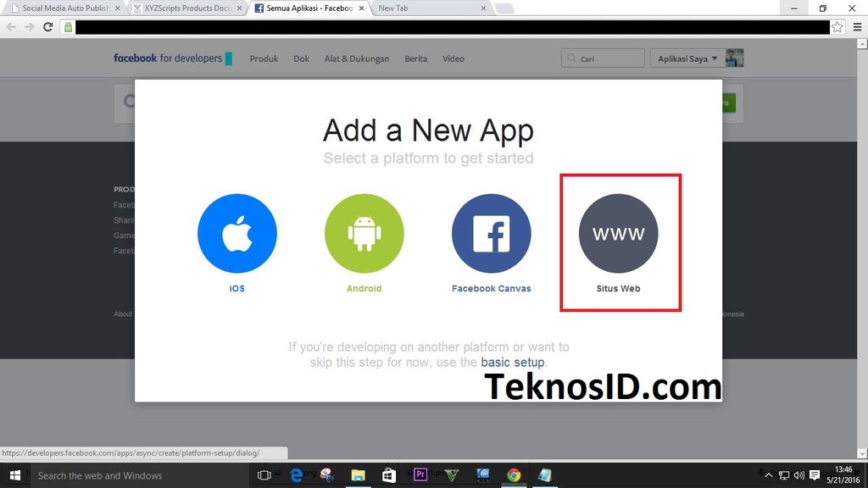Open the Snipping Tool taskbar icon
The image size is (868, 488).
(x=327, y=475)
